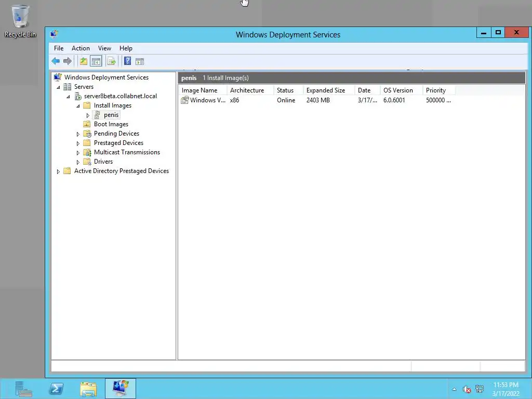The height and width of the screenshot is (399, 532).
Task: Click the network tray icon
Action: (480, 389)
